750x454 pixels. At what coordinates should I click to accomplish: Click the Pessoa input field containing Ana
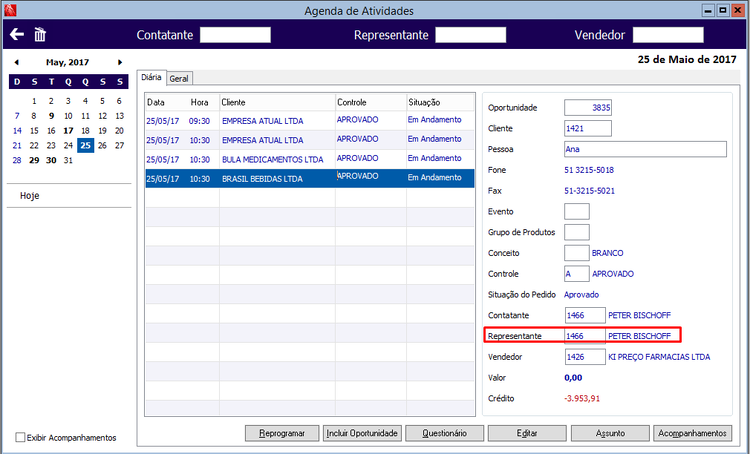645,149
